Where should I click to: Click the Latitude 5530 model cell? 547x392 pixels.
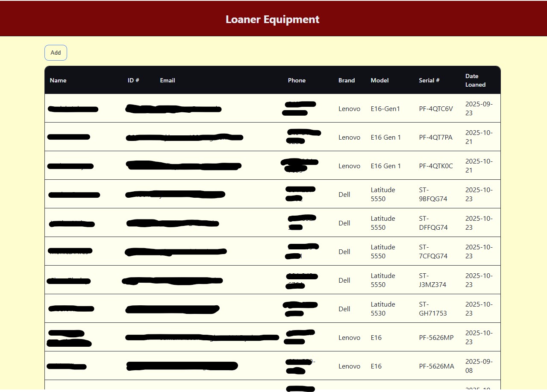[x=383, y=309]
